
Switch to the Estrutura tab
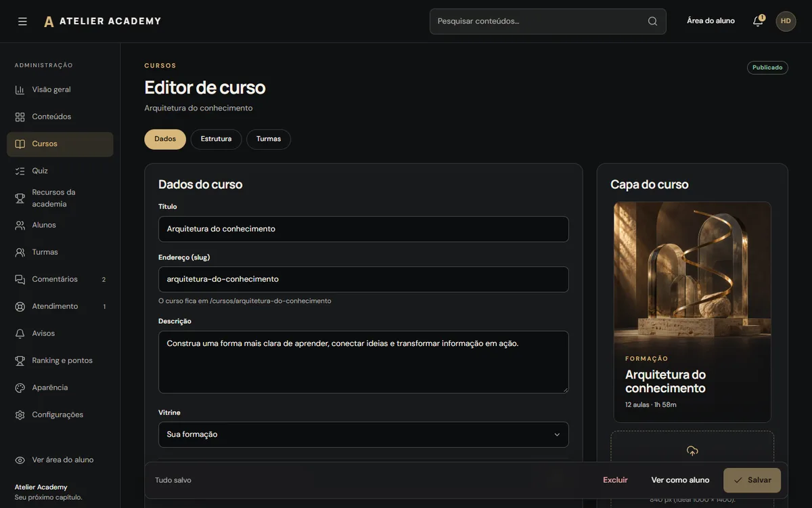point(216,139)
